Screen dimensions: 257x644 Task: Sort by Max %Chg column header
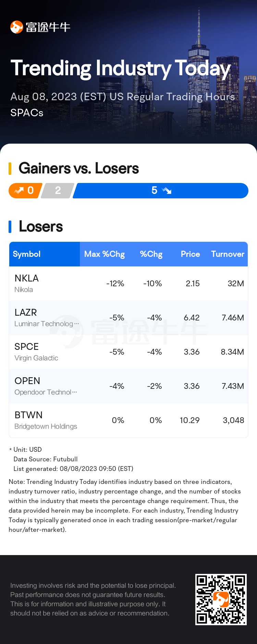point(105,254)
